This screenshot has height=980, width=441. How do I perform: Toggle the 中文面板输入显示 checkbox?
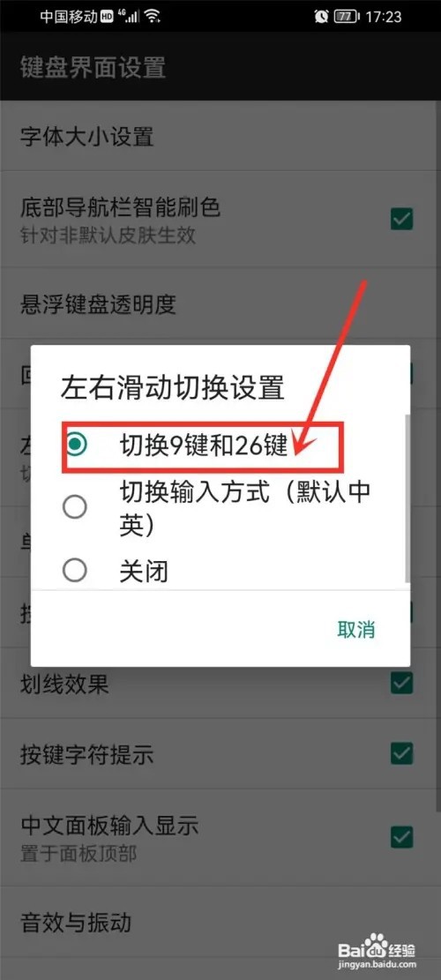[401, 836]
